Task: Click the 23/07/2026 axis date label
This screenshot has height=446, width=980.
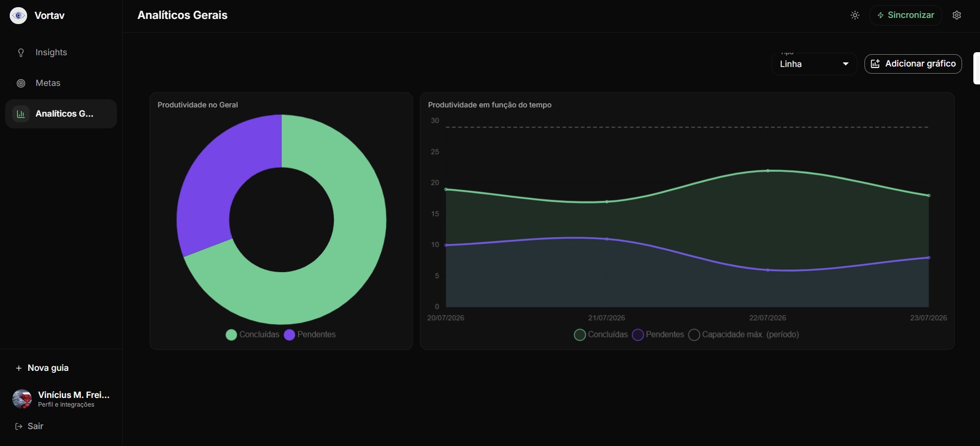Action: [928, 318]
